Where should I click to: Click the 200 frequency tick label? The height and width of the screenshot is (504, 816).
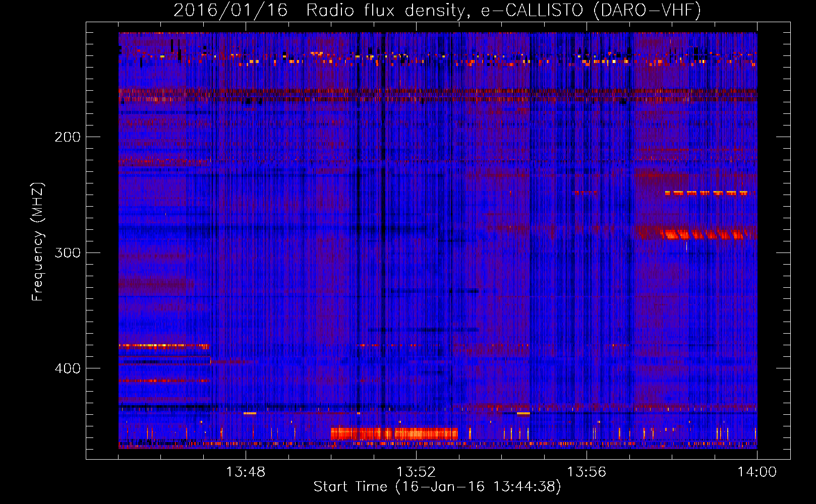68,137
